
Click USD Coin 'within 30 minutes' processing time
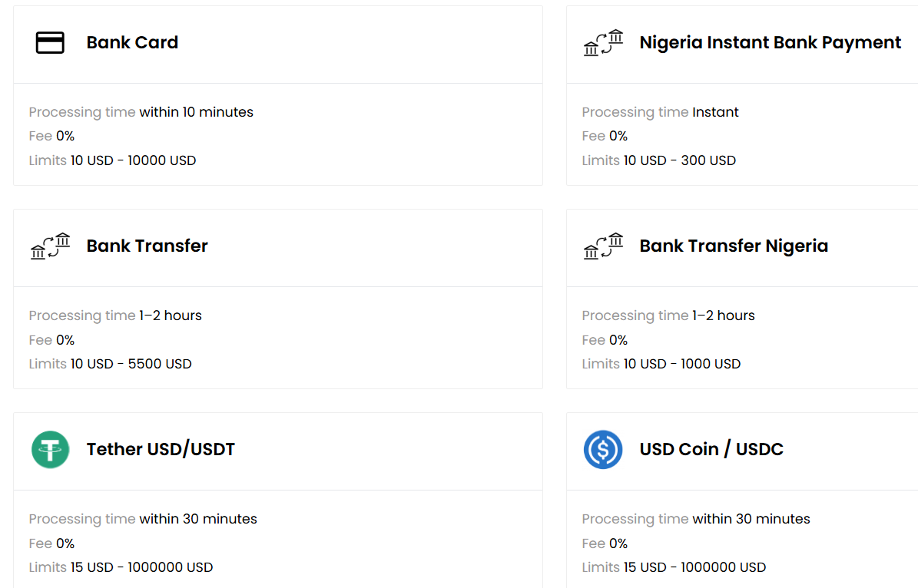(751, 519)
